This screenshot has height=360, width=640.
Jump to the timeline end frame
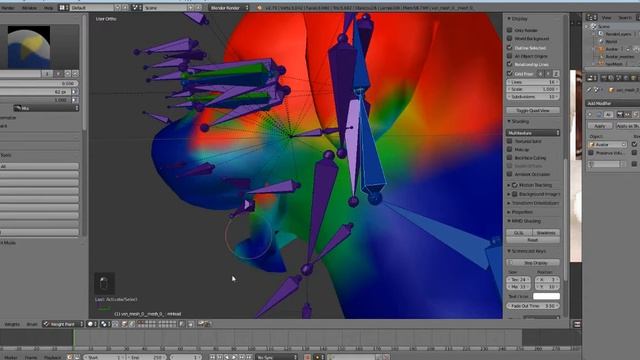point(249,357)
